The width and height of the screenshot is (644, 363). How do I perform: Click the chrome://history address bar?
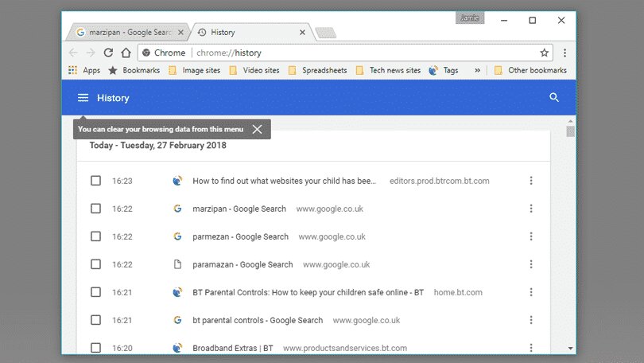[345, 53]
